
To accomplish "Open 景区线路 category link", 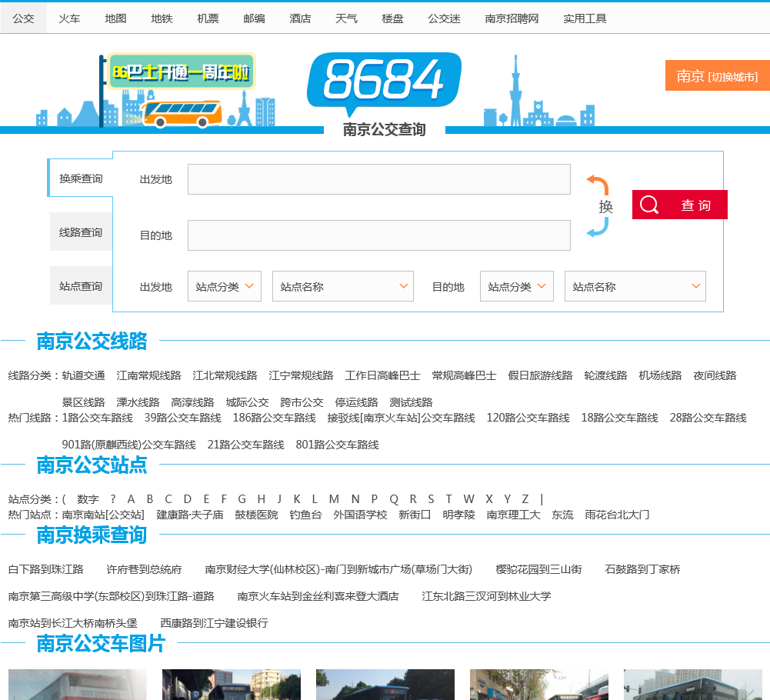I will (x=84, y=403).
